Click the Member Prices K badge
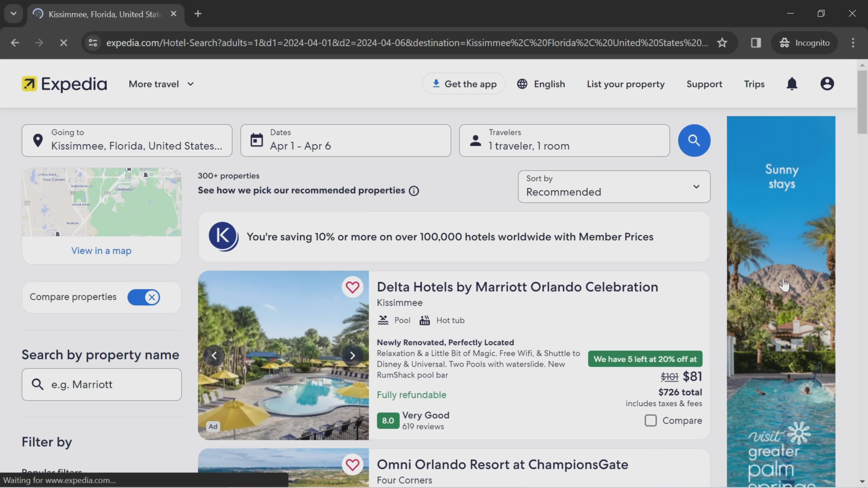Image resolution: width=868 pixels, height=488 pixels. point(223,236)
